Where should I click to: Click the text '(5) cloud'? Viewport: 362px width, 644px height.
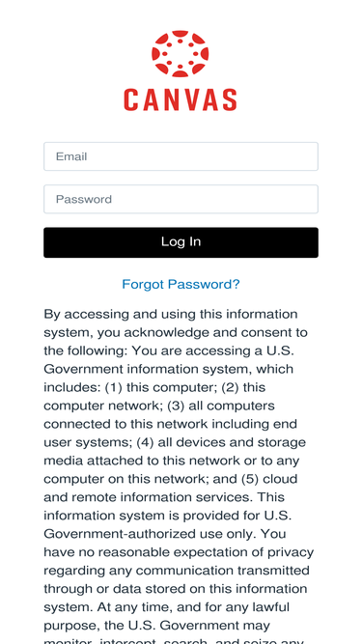[x=269, y=479]
